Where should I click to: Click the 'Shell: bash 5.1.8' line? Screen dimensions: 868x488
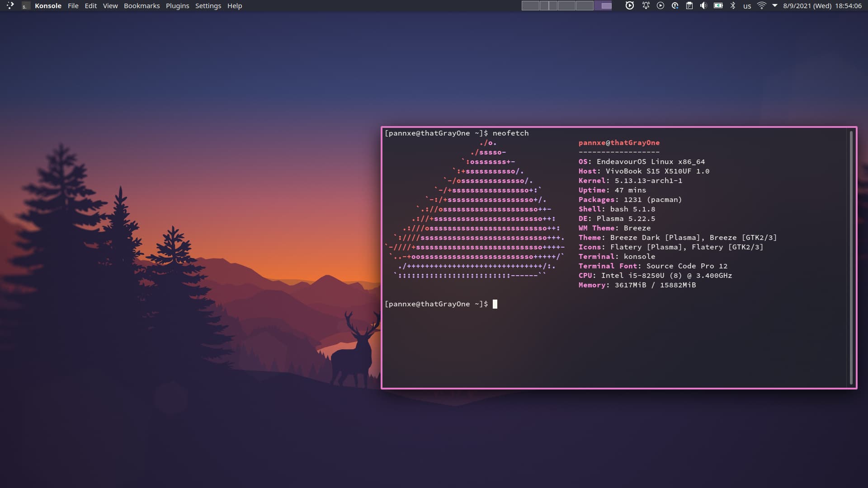click(x=617, y=209)
